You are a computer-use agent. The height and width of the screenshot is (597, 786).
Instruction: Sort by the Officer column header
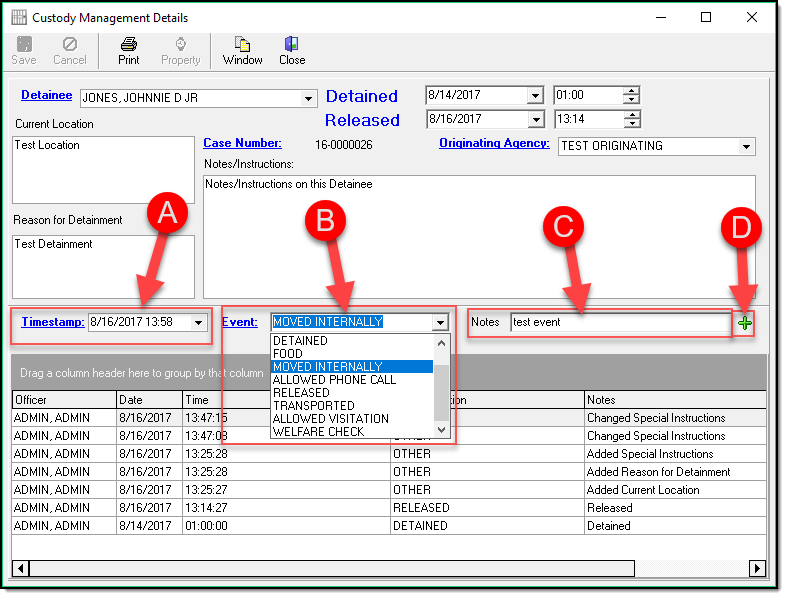click(30, 400)
